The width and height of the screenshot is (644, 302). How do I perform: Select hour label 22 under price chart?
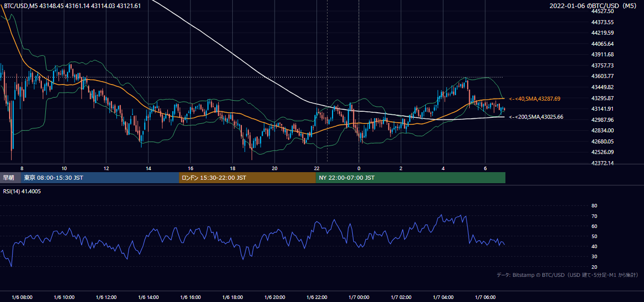(316, 168)
